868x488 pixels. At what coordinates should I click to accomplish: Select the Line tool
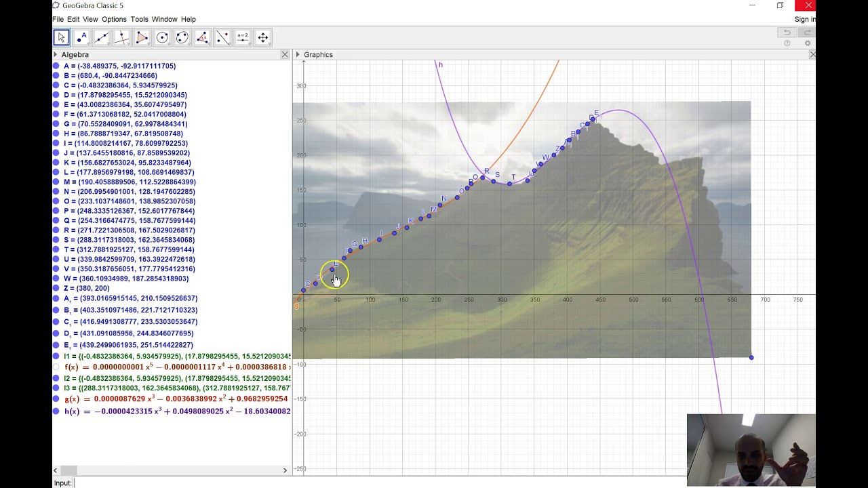click(102, 38)
